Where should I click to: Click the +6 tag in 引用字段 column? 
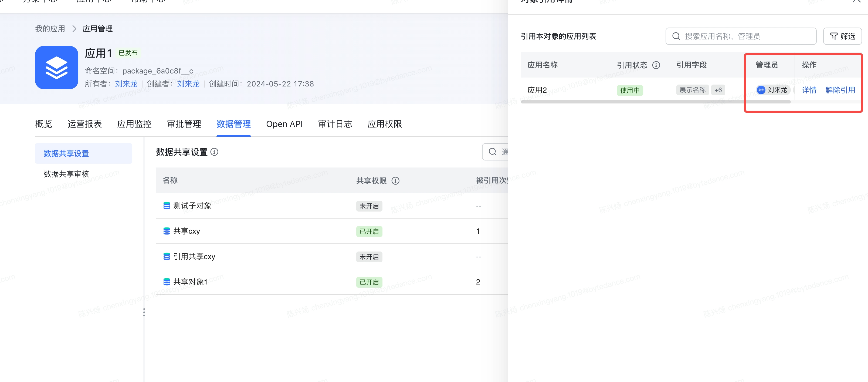click(x=718, y=90)
